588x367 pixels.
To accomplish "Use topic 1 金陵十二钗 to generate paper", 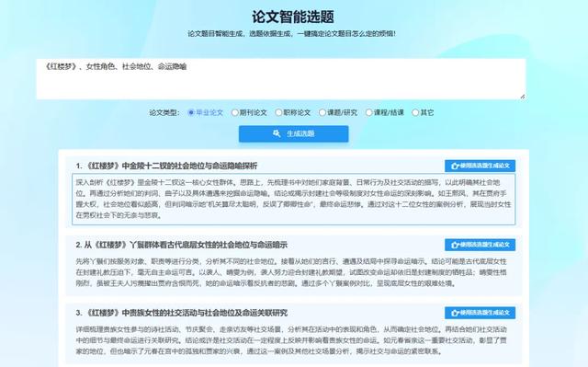I will point(480,166).
